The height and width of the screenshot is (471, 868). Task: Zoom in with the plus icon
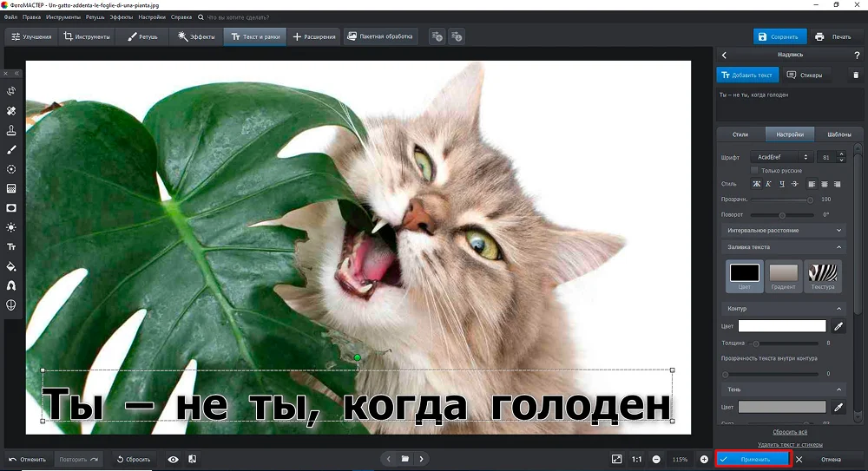coord(704,460)
